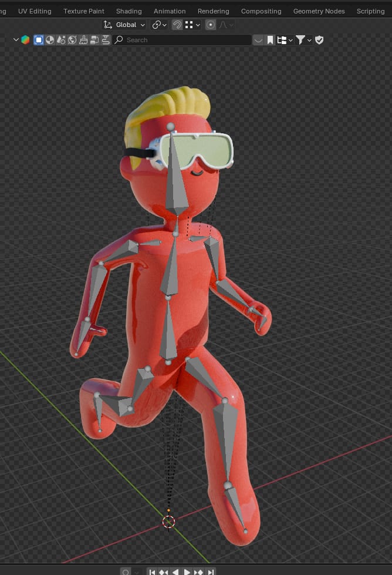
Task: Click the icon right of the brush icon
Action: pos(94,39)
